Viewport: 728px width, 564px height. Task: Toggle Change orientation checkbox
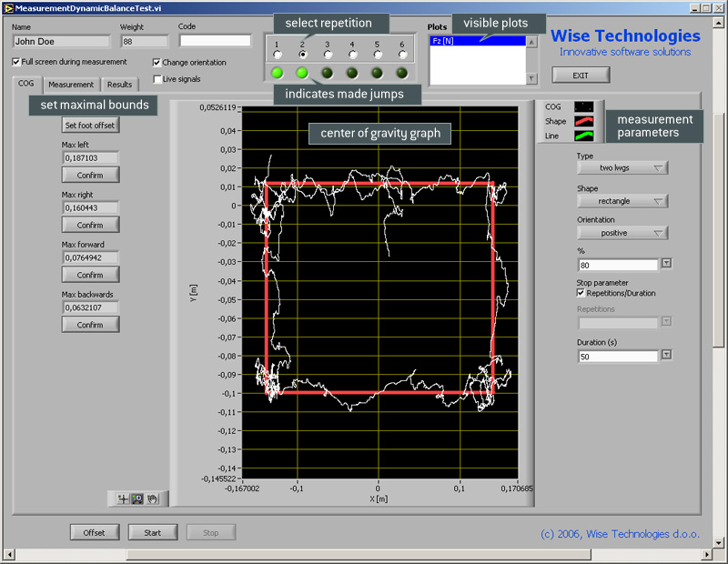(x=157, y=62)
